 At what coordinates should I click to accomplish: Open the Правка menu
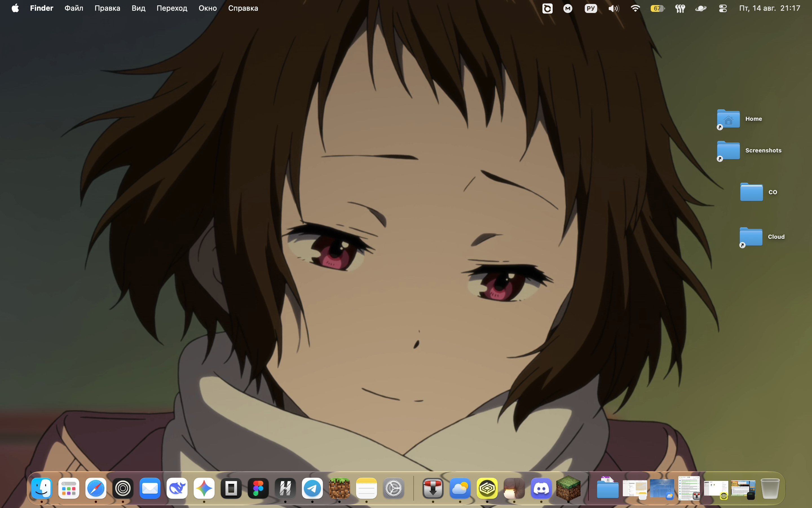click(x=107, y=8)
